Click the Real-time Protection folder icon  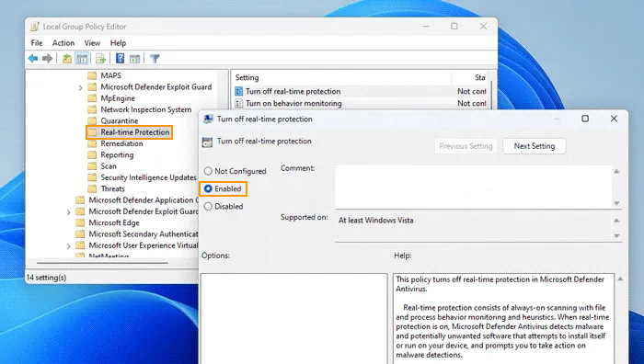tap(92, 132)
